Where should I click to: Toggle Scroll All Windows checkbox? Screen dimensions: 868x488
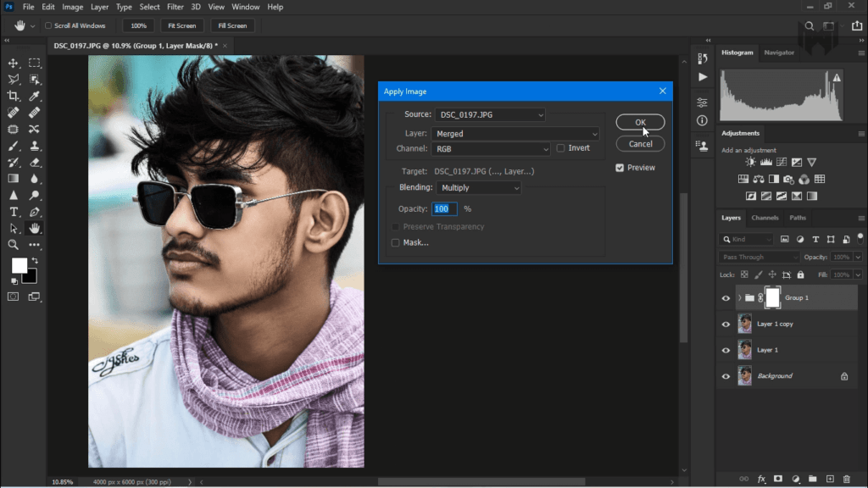pyautogui.click(x=48, y=25)
